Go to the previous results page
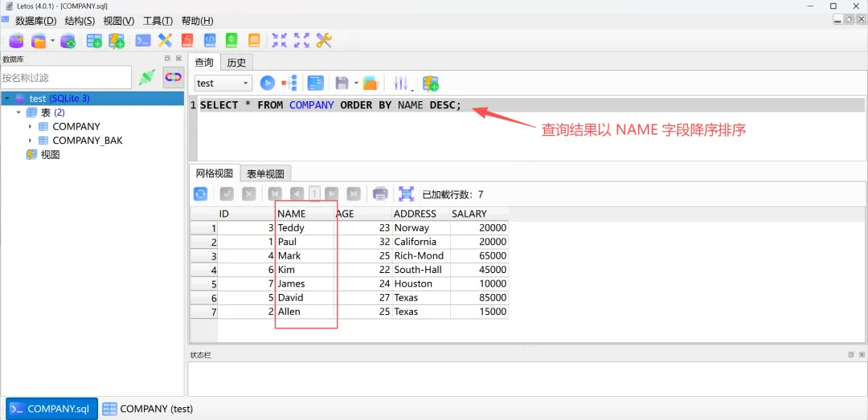The width and height of the screenshot is (868, 420). tap(297, 194)
